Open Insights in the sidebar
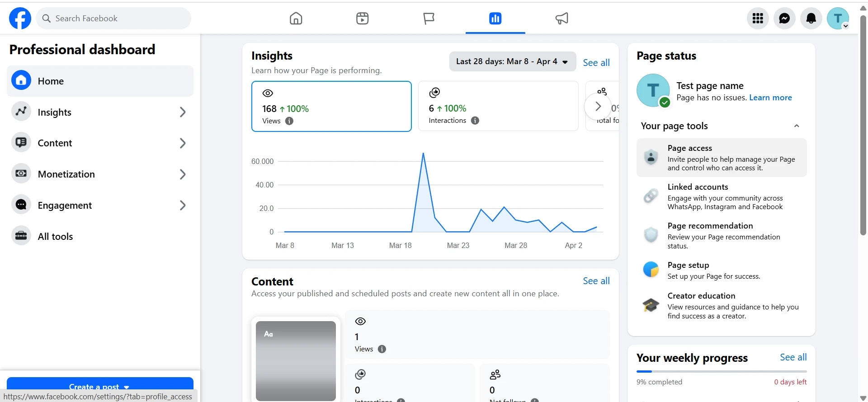This screenshot has height=402, width=868. (x=100, y=112)
